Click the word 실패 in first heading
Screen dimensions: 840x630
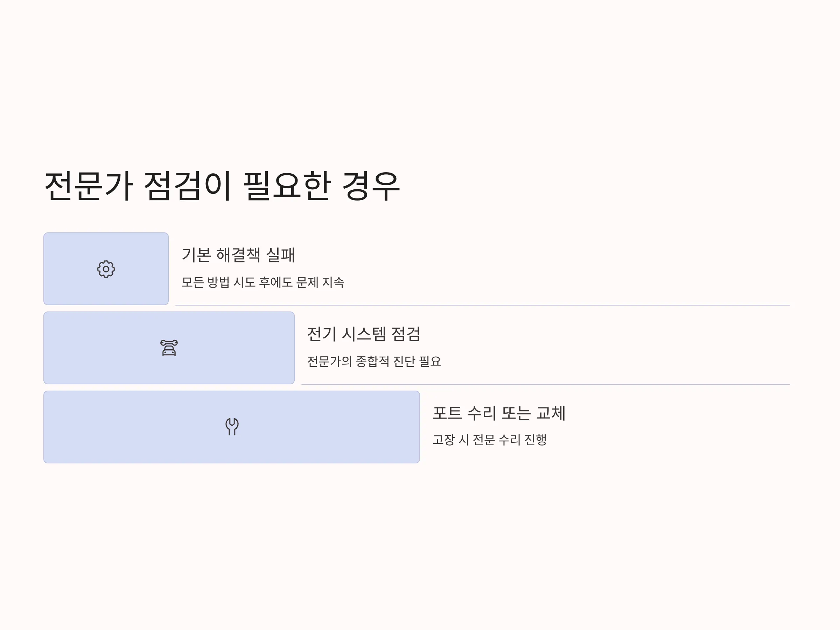pyautogui.click(x=281, y=255)
